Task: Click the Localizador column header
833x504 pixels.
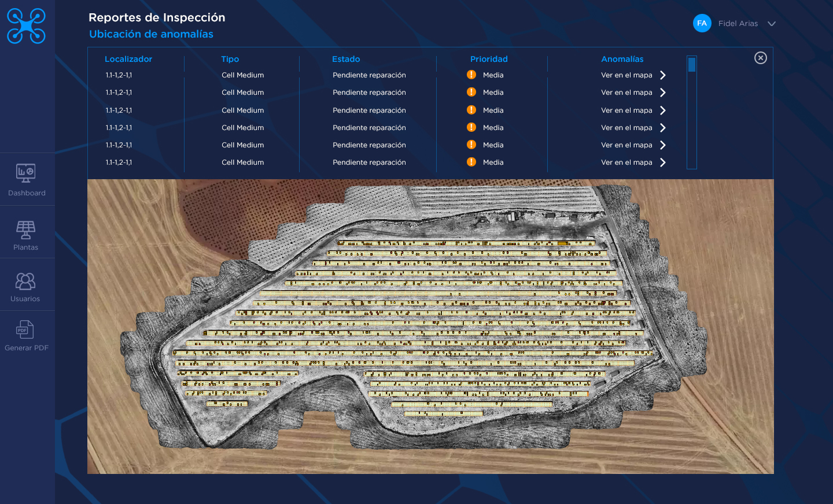Action: click(x=128, y=59)
